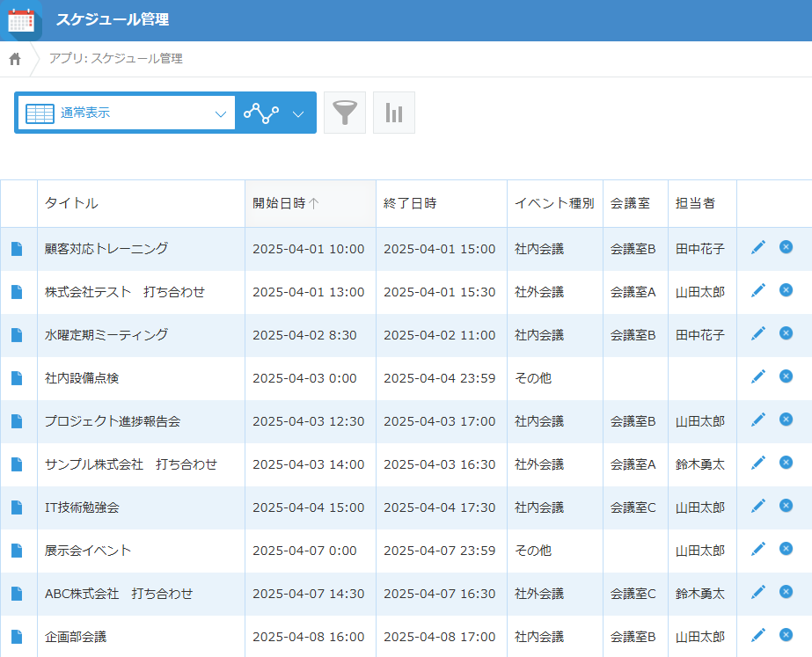Expand the graph view dropdown arrow
Viewport: 812px width, 657px height.
(x=297, y=114)
